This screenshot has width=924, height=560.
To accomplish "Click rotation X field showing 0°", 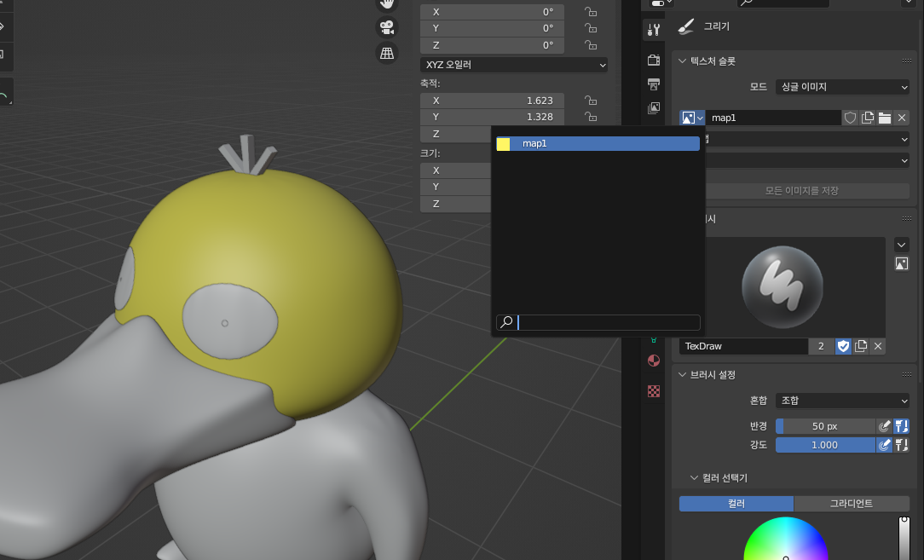I will [x=492, y=12].
